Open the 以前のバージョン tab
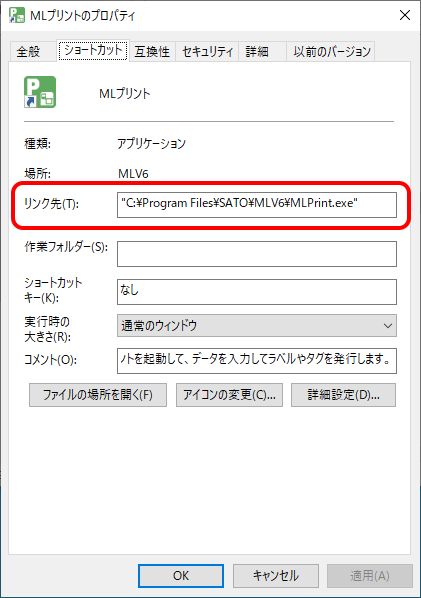Screen dimensions: 421x598 (x=332, y=51)
